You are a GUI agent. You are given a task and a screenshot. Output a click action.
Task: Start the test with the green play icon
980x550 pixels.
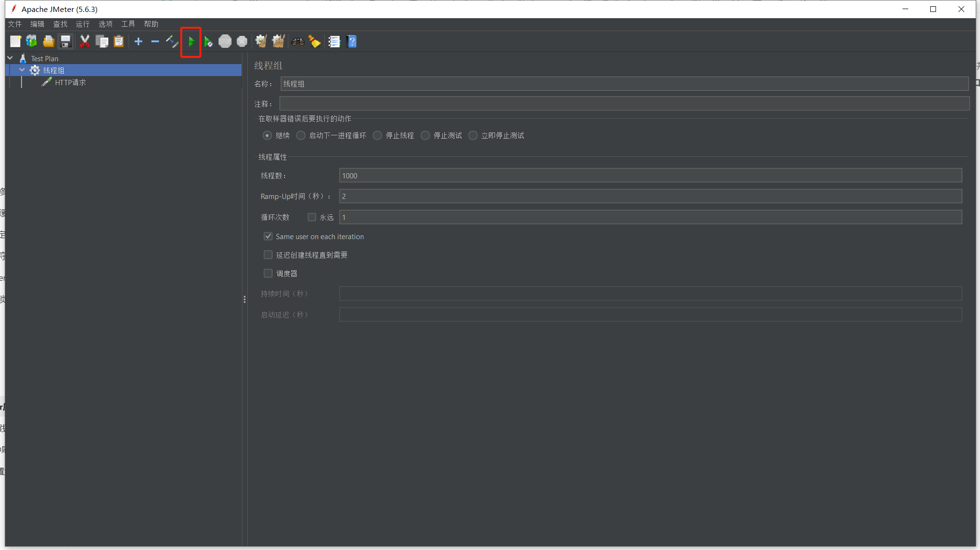[191, 42]
